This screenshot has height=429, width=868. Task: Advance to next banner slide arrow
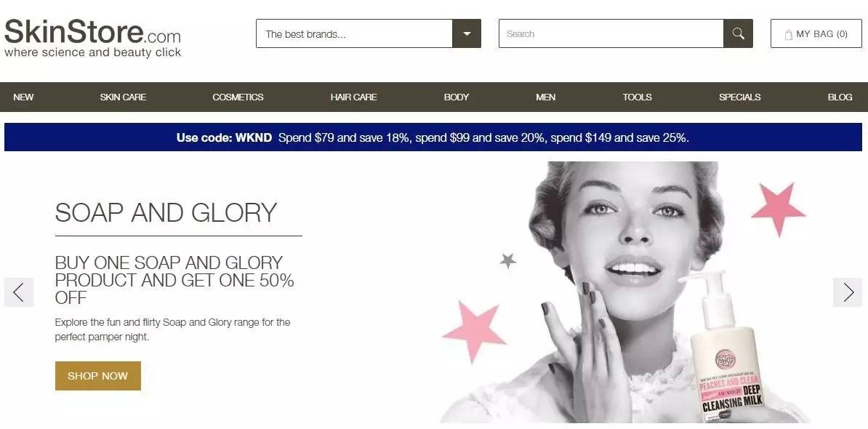click(x=848, y=292)
